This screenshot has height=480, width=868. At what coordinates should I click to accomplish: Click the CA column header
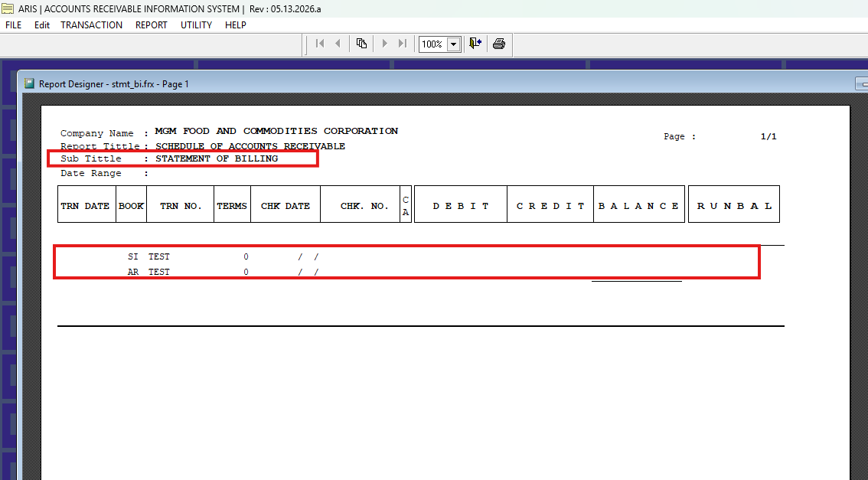(406, 204)
